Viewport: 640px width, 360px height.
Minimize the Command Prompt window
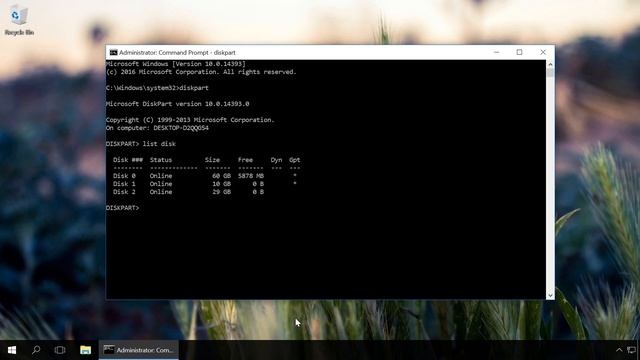tap(496, 52)
